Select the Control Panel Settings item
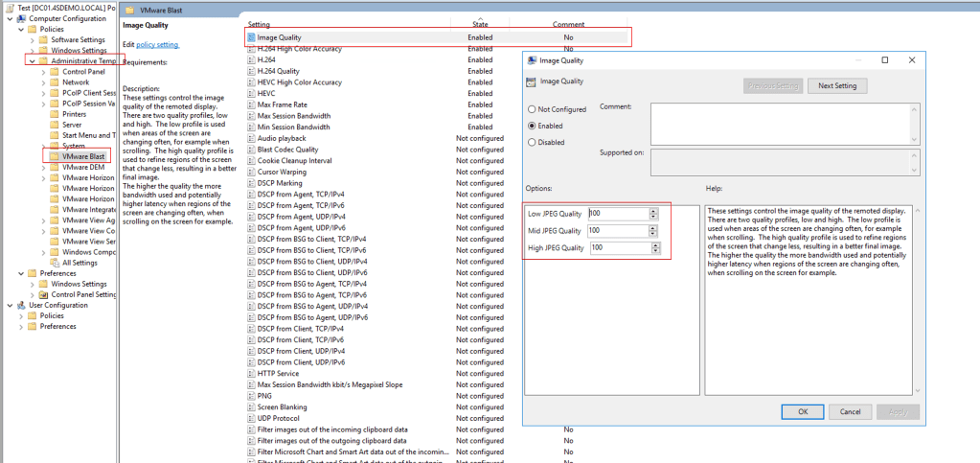This screenshot has height=463, width=980. click(83, 294)
